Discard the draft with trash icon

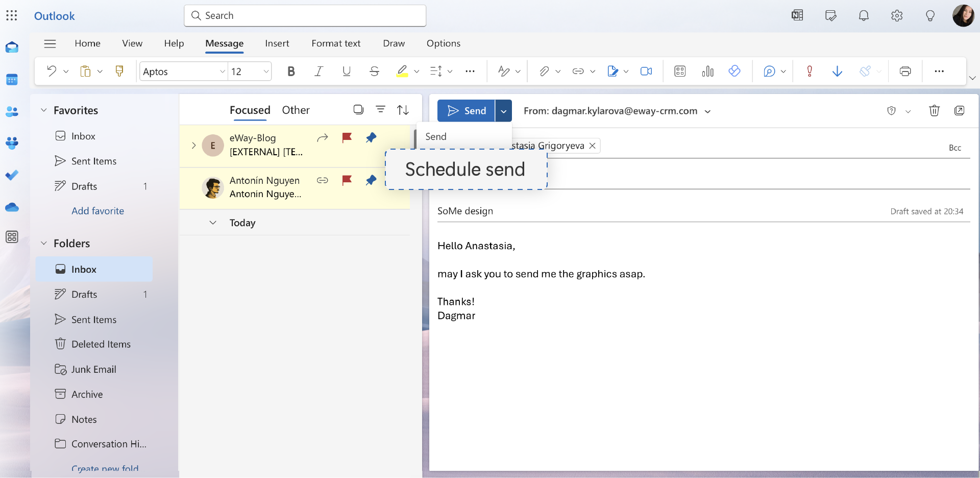(x=934, y=111)
